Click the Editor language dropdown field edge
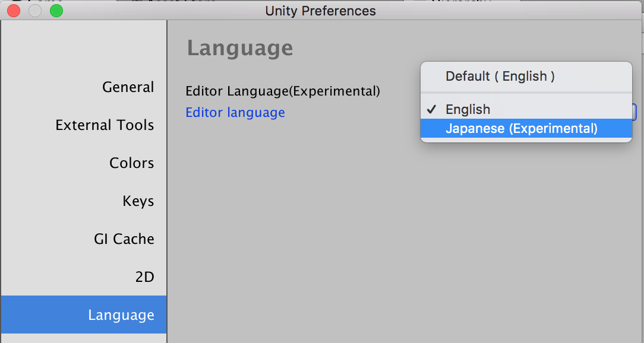Screen dimensions: 644x343 (634, 112)
